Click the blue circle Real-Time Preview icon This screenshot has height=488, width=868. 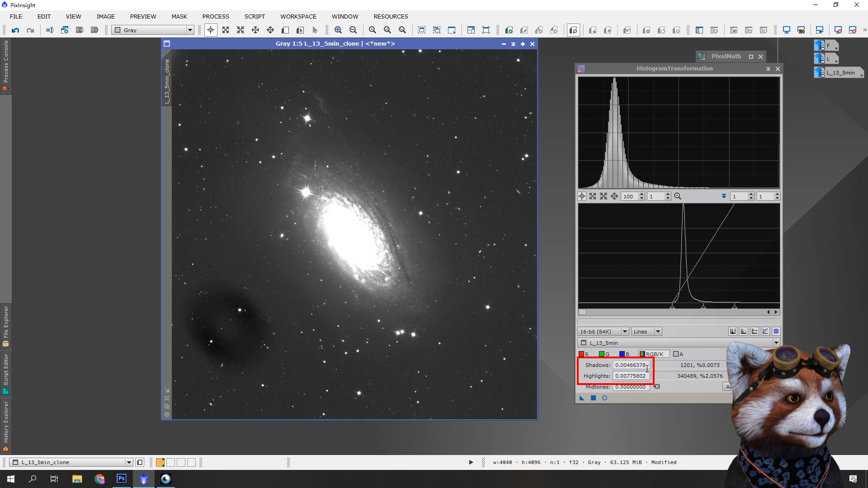point(604,398)
